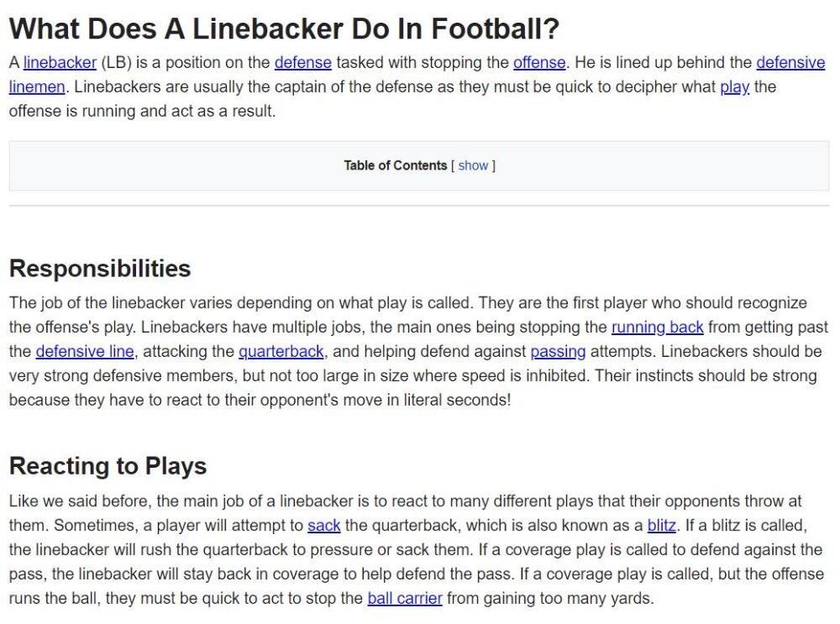Click the 'Table of Contents' label
This screenshot has height=624, width=840.
pos(396,165)
